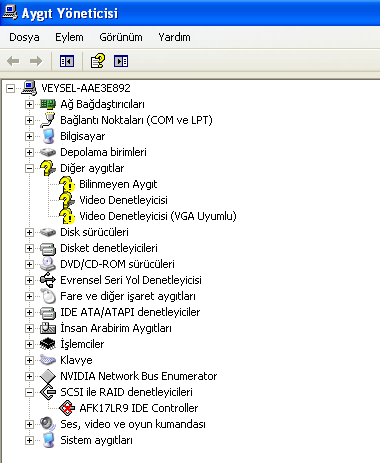Click the port icon of Bağlantı Noktaları
Screen dimensions: 380x463
tap(48, 120)
